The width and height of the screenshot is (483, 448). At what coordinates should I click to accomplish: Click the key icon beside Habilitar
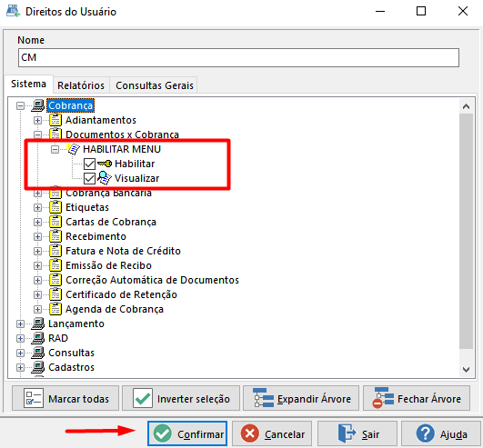pyautogui.click(x=105, y=164)
